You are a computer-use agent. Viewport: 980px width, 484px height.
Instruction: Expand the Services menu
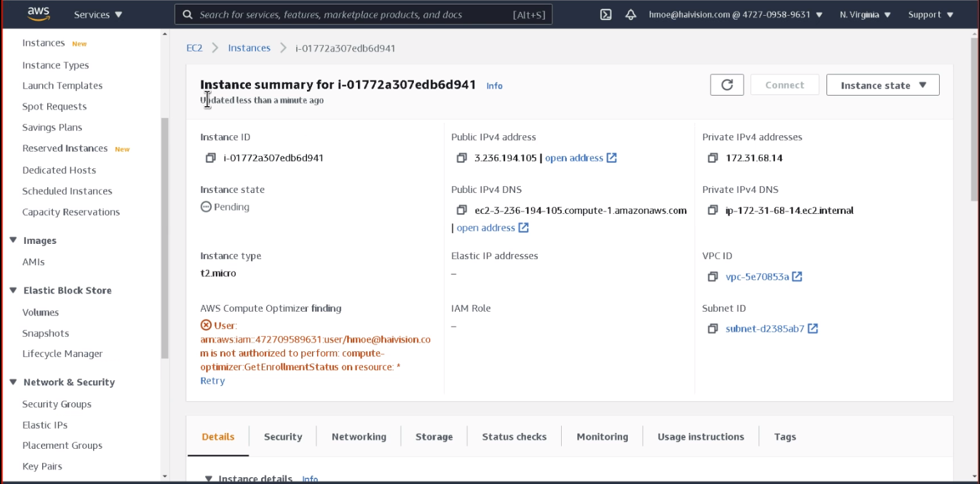(98, 14)
